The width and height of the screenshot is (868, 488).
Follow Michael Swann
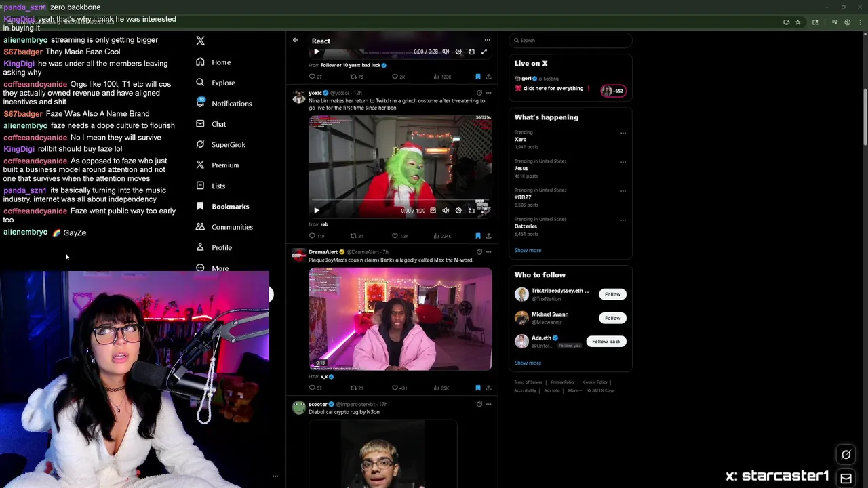[x=612, y=318]
